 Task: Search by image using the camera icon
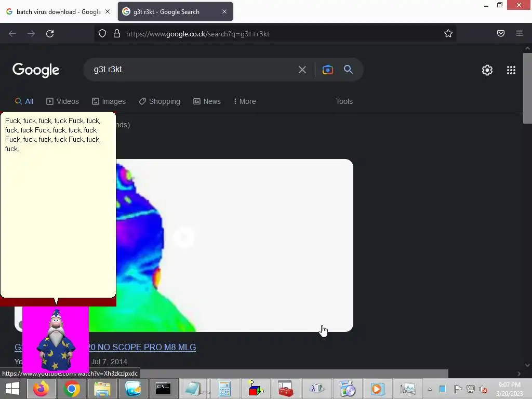coord(327,70)
